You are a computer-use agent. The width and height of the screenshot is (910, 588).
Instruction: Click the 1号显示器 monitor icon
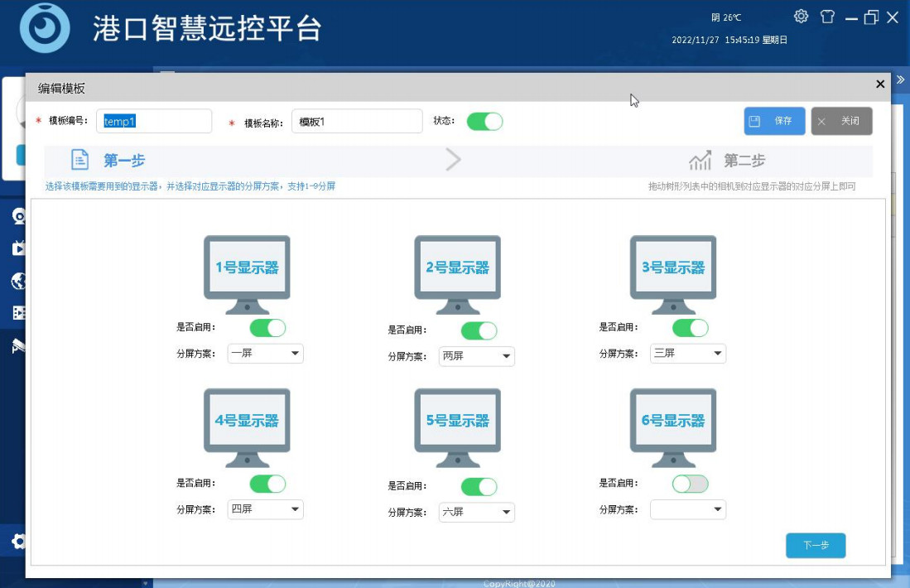(247, 273)
